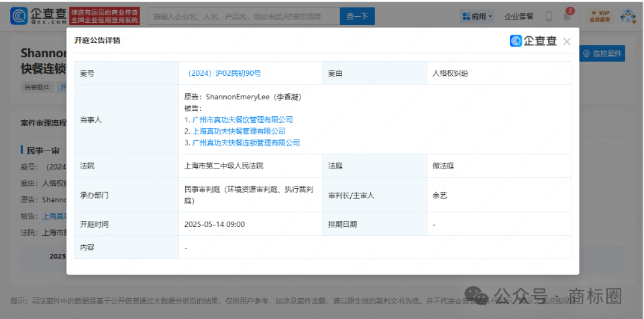The width and height of the screenshot is (644, 319).
Task: Open 上海真功夫快餐管理有限公司 link
Action: [x=238, y=131]
